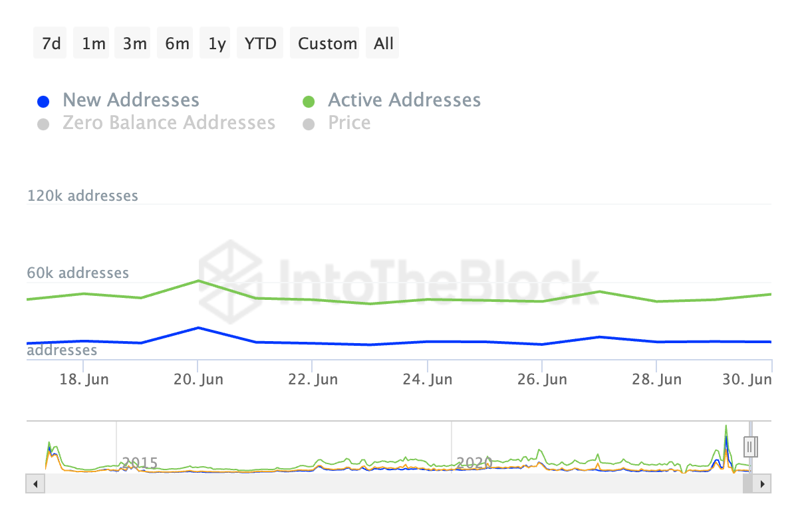Image resolution: width=798 pixels, height=532 pixels.
Task: Open the Custom date range picker
Action: coord(327,44)
